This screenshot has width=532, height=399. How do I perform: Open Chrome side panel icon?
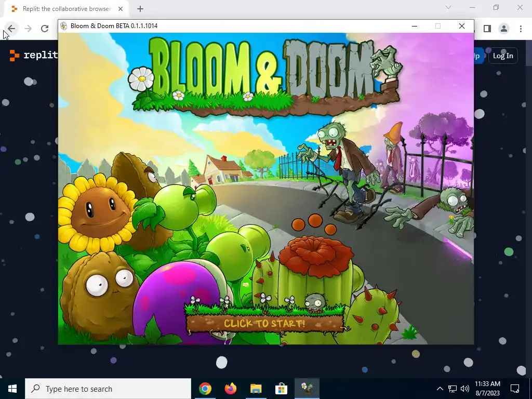[x=487, y=29]
